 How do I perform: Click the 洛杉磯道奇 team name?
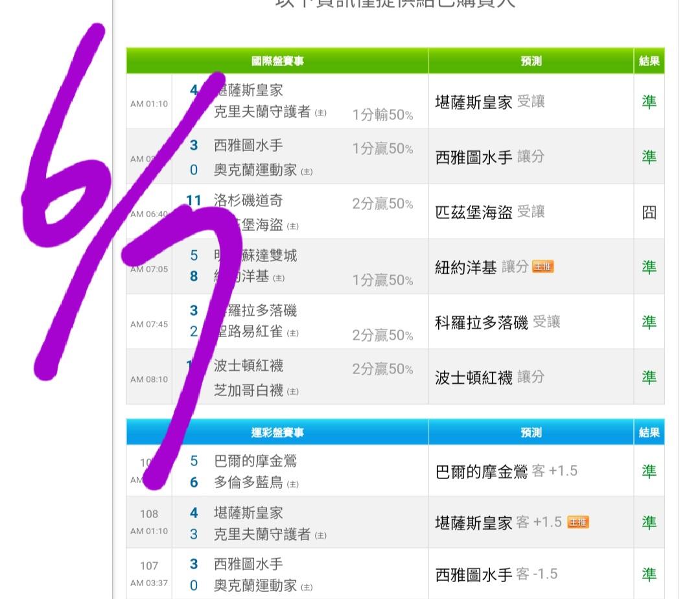(248, 200)
